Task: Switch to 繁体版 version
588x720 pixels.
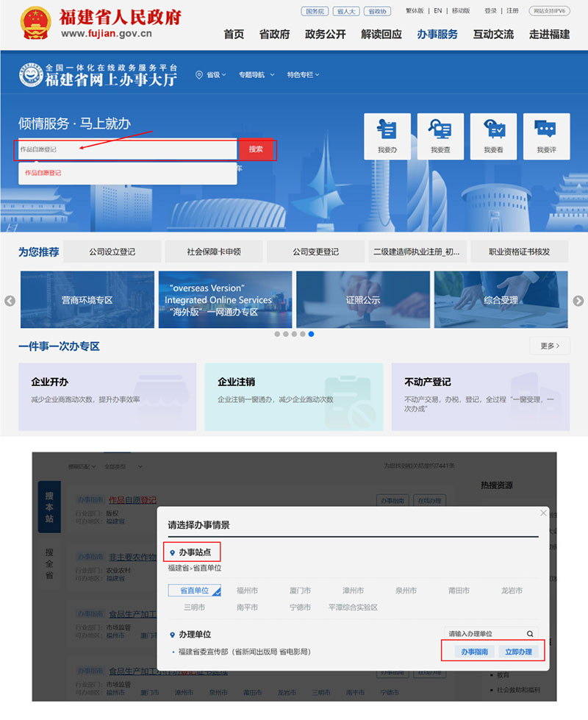Action: (415, 10)
